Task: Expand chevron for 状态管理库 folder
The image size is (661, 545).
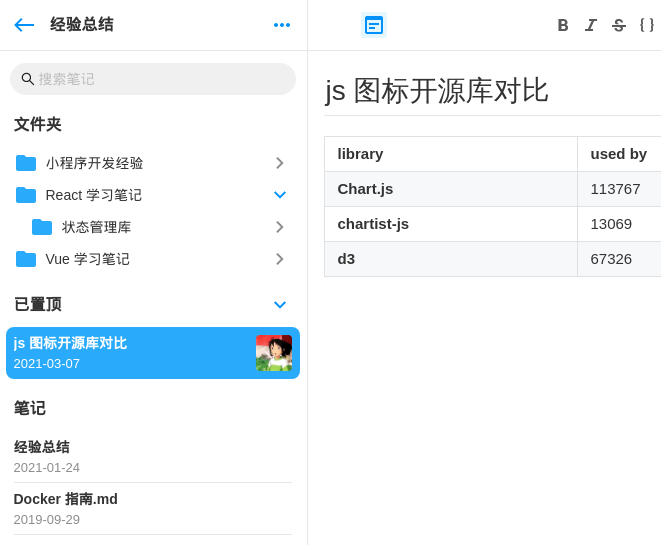Action: click(279, 227)
